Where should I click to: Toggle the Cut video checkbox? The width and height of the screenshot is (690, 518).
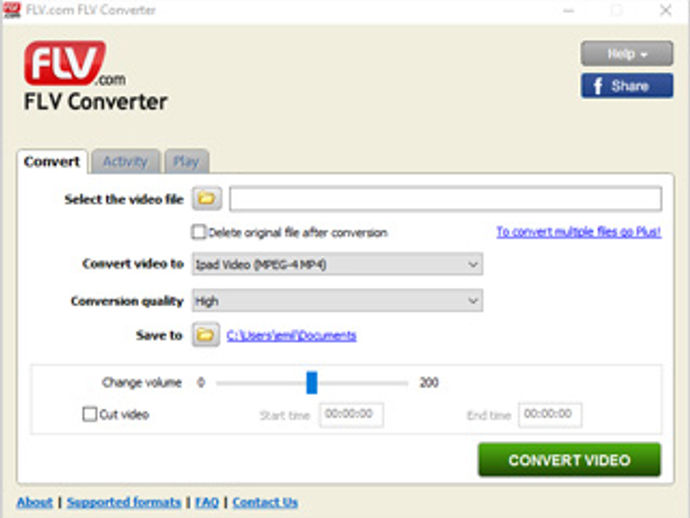tap(89, 414)
